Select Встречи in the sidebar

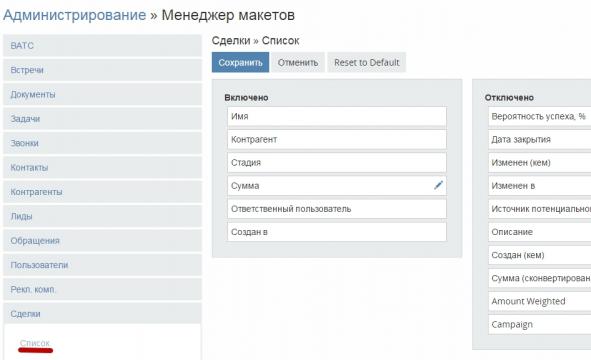point(103,70)
